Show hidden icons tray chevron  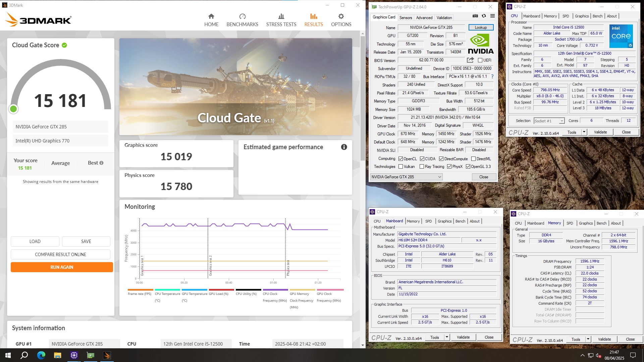pos(582,355)
